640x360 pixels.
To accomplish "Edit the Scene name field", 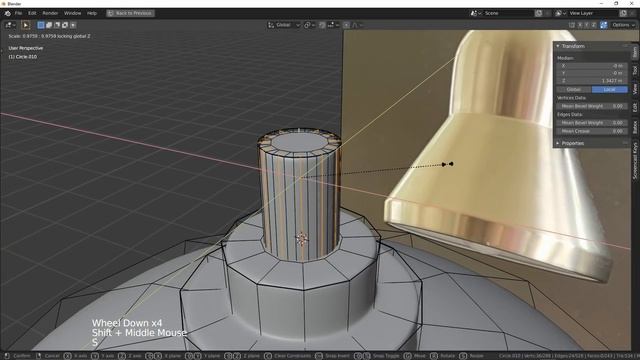I will [508, 13].
